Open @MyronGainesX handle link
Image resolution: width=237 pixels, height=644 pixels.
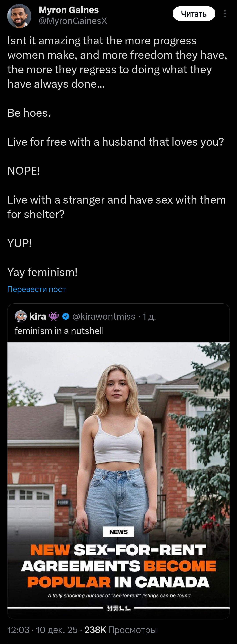pos(73,21)
